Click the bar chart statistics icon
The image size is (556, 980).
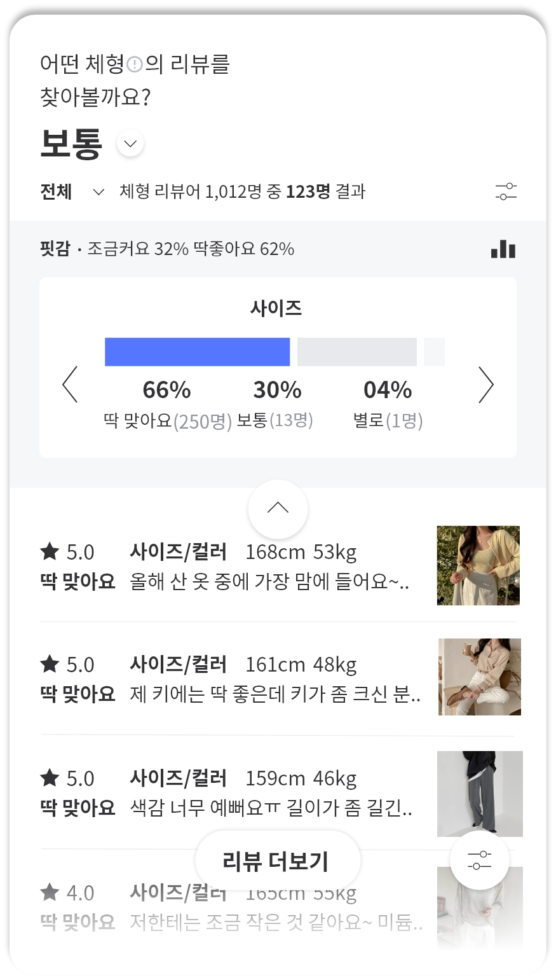click(x=503, y=249)
